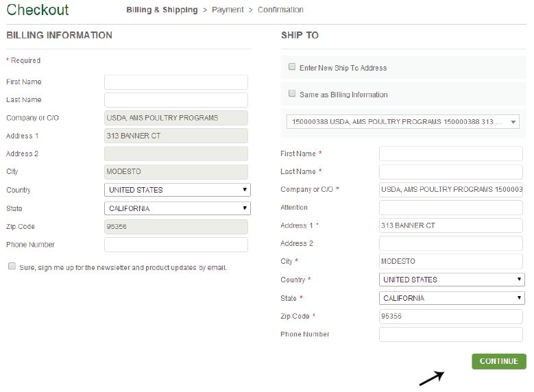Check the Enter New Ship To Address box

292,67
